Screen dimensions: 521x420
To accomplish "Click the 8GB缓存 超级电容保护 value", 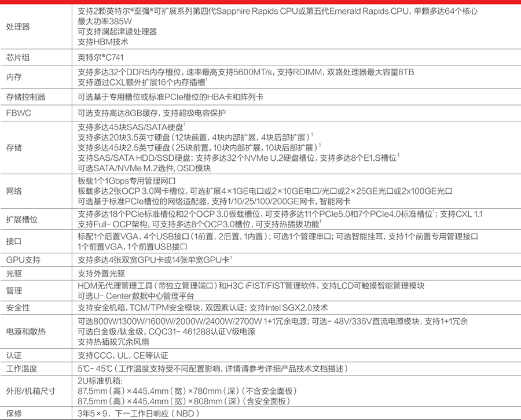I will [x=152, y=113].
